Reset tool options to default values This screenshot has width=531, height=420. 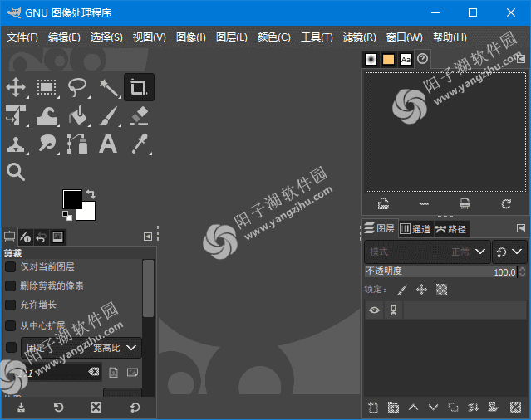pos(135,408)
